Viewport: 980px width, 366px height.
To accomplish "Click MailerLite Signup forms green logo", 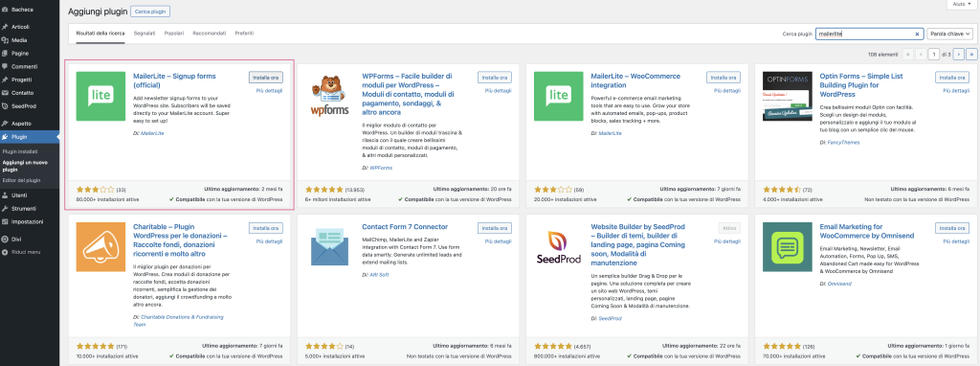I will [100, 96].
